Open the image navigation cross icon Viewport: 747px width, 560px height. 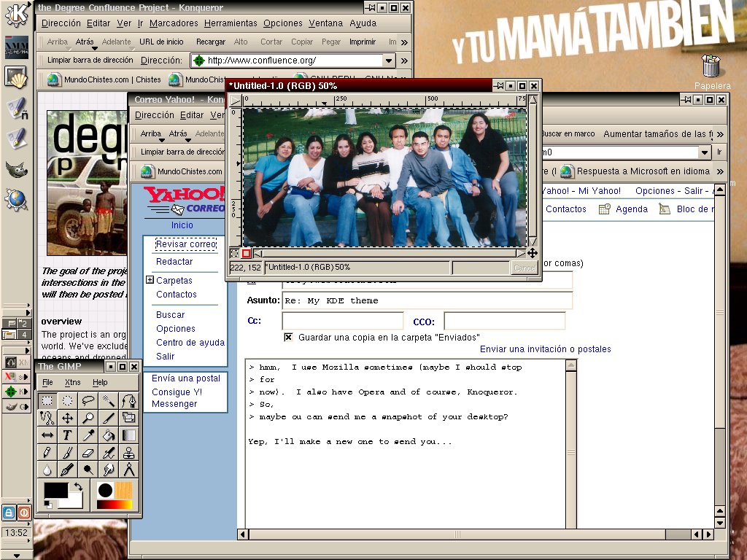[533, 253]
